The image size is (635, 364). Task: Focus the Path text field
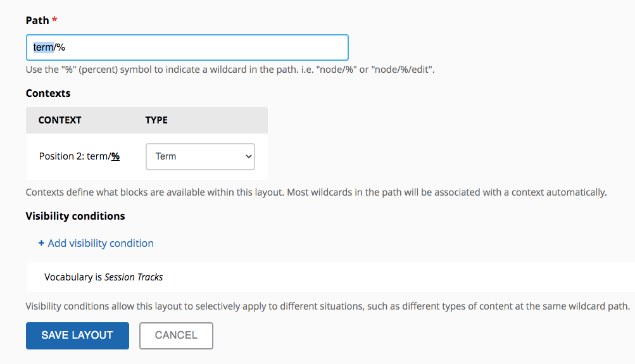coord(187,47)
